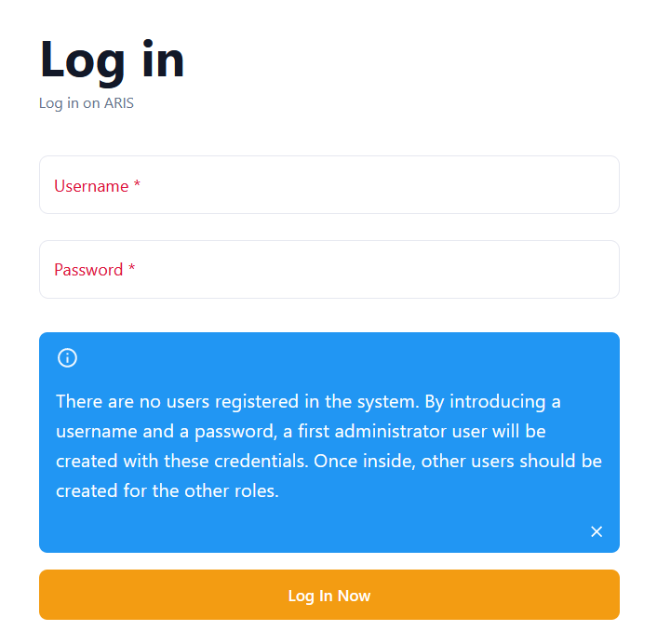This screenshot has width=657, height=644.
Task: Dismiss the blue alert with the X icon
Action: 597,531
